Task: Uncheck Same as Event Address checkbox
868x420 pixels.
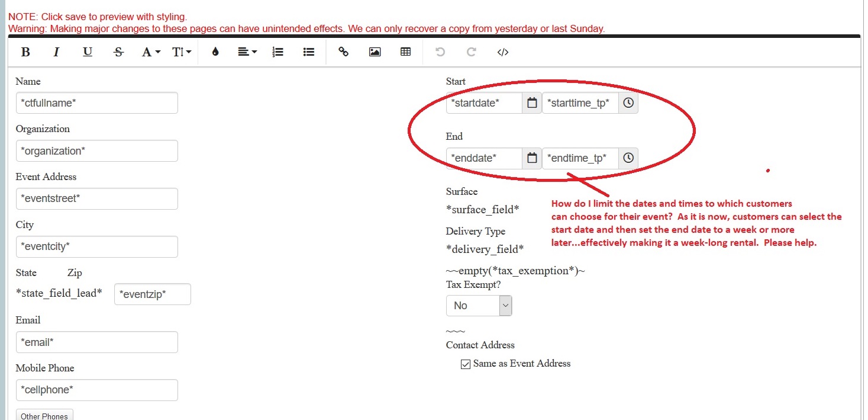Action: (466, 364)
